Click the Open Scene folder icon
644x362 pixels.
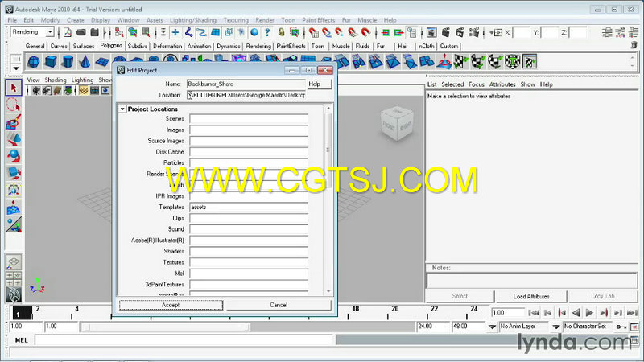tap(81, 32)
